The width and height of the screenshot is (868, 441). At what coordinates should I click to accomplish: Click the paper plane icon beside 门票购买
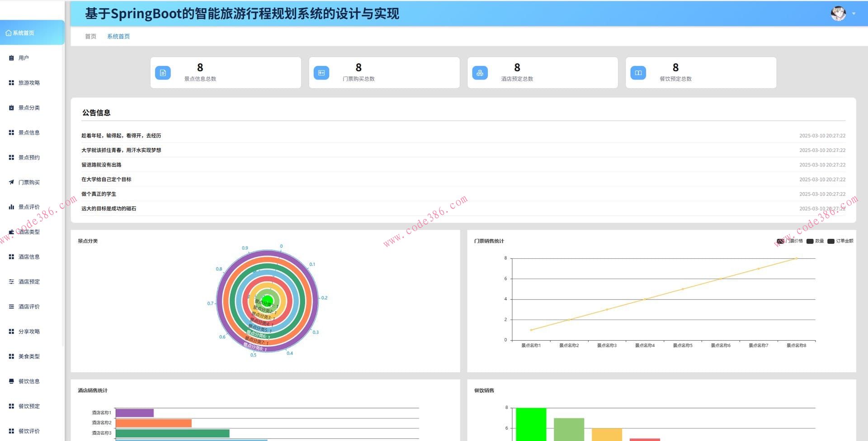click(12, 182)
